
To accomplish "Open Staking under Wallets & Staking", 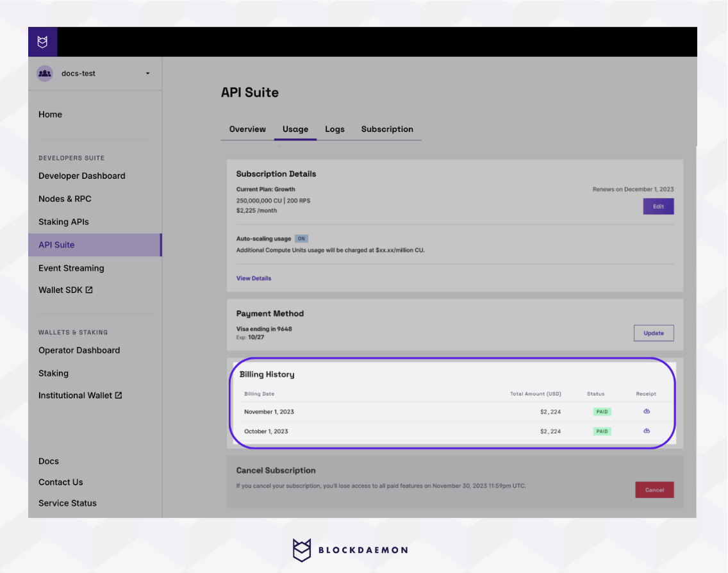I will coord(53,373).
